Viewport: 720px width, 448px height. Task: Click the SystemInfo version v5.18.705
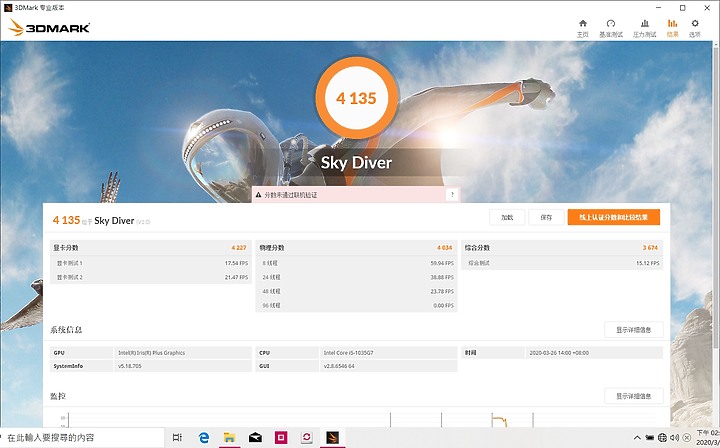pyautogui.click(x=130, y=366)
